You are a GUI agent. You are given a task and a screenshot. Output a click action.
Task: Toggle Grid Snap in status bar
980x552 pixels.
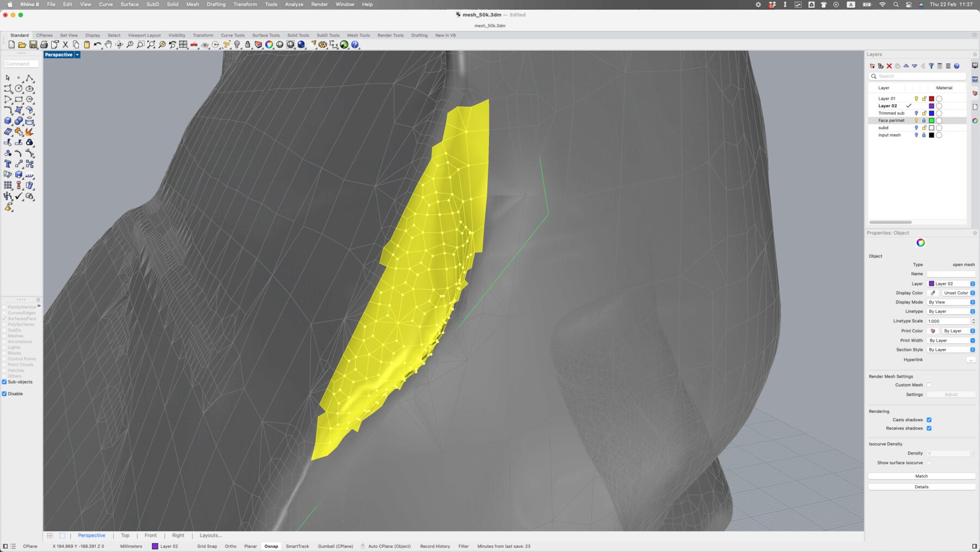click(x=207, y=547)
